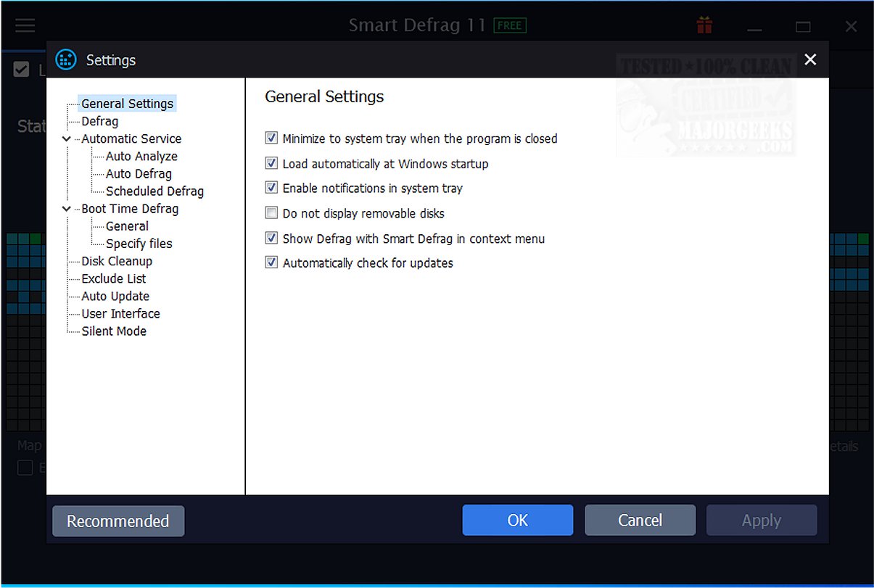The width and height of the screenshot is (874, 588).
Task: Close the Smart Defrag main window
Action: click(x=852, y=27)
